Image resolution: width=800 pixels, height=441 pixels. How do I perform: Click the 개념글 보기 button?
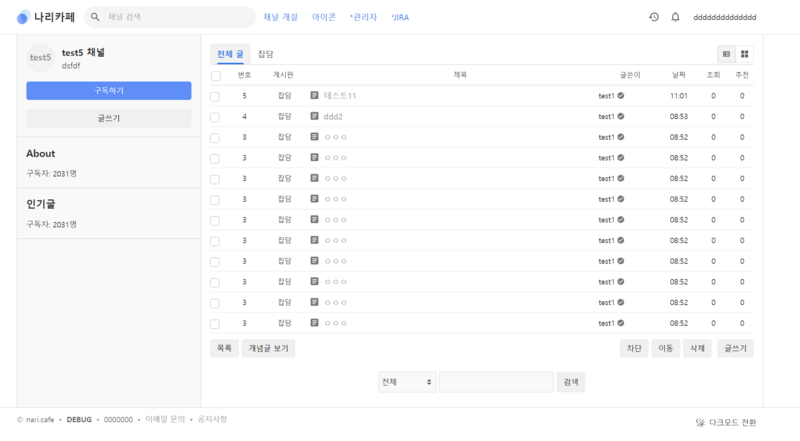(x=268, y=348)
